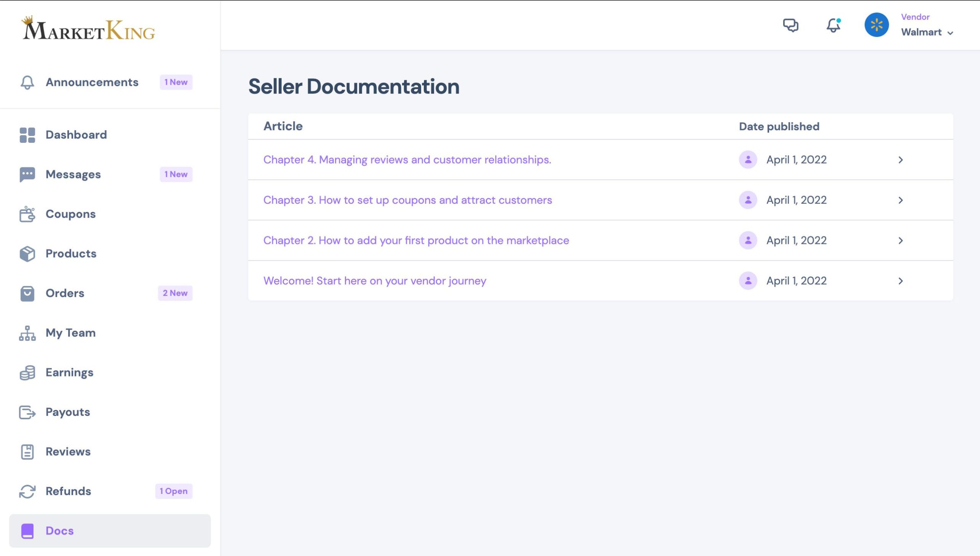Image resolution: width=980 pixels, height=556 pixels.
Task: Click the 1 New badge on Announcements
Action: [176, 82]
